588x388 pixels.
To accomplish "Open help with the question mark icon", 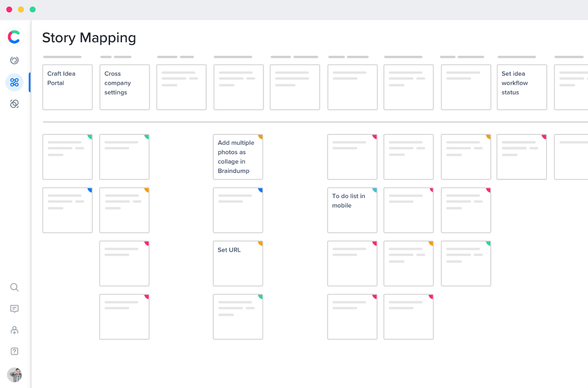I will click(14, 351).
